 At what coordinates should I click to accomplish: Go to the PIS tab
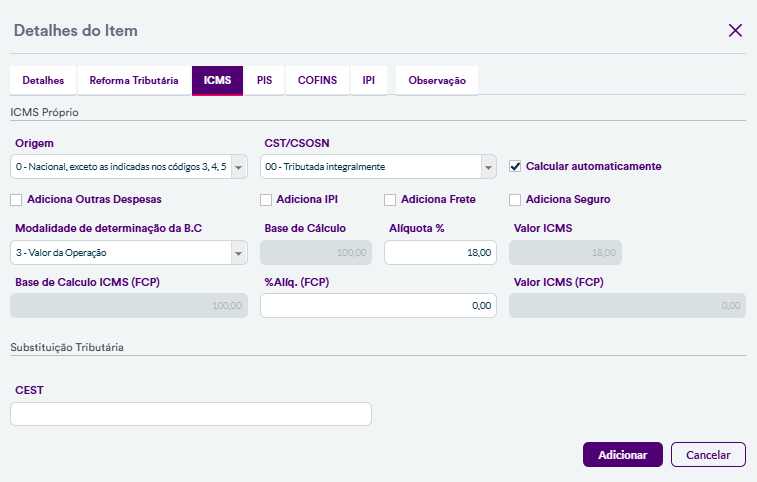(x=264, y=80)
